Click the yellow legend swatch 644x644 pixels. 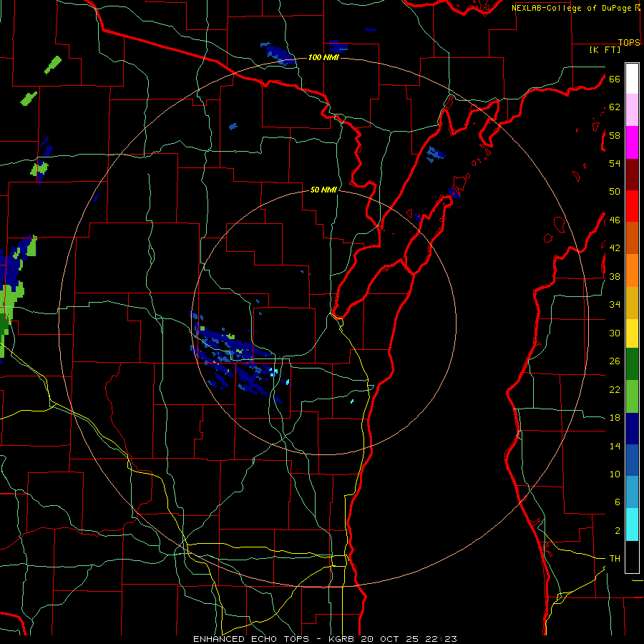(x=632, y=333)
